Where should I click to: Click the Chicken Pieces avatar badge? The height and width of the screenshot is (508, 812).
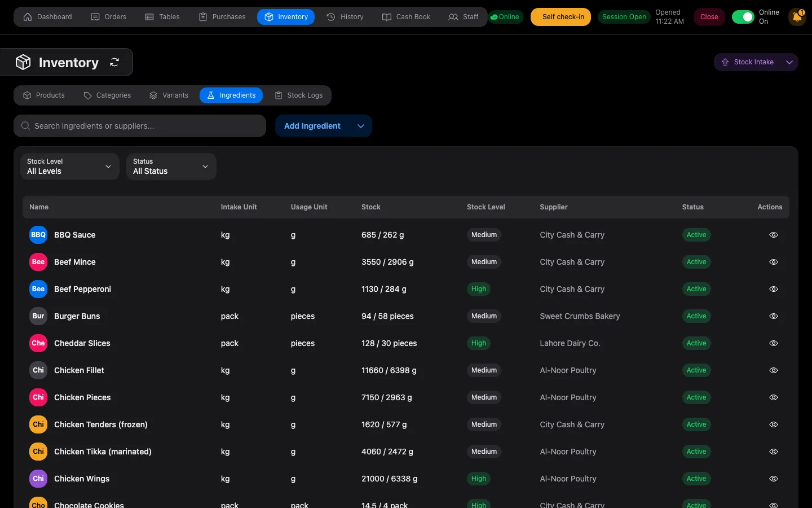38,397
